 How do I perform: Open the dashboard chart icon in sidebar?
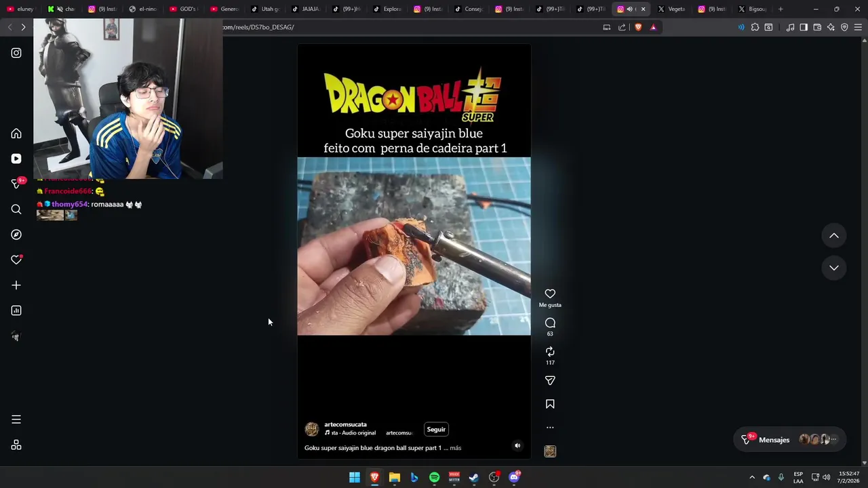(x=16, y=310)
